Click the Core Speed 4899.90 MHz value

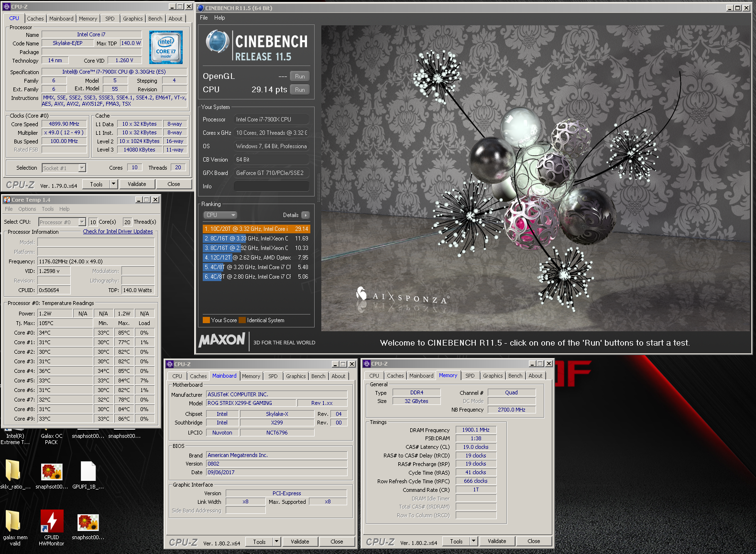pyautogui.click(x=64, y=124)
